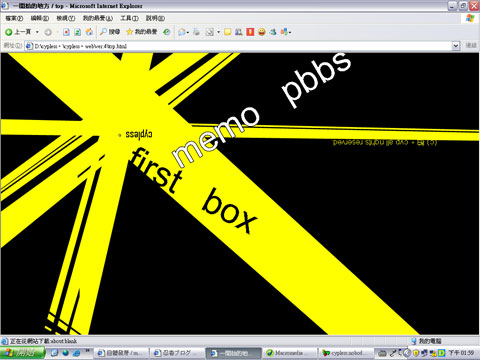The image size is (480, 360).
Task: Click the yellow D tray icon
Action: (441, 353)
